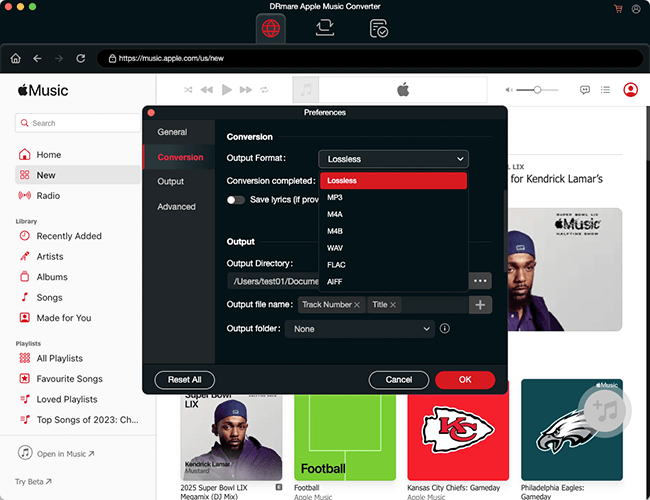Screen dimensions: 650x500
Task: Choose FLAC output format
Action: coord(393,265)
